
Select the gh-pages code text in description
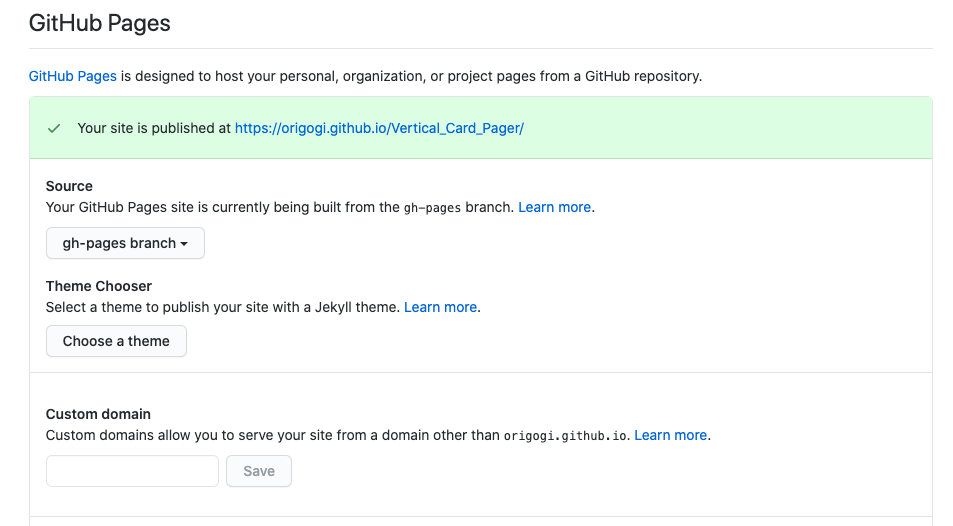pyautogui.click(x=432, y=208)
